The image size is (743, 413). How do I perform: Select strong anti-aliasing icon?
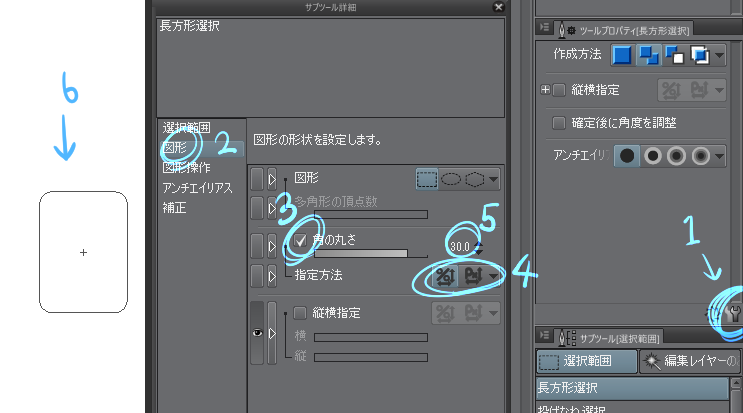[701, 156]
